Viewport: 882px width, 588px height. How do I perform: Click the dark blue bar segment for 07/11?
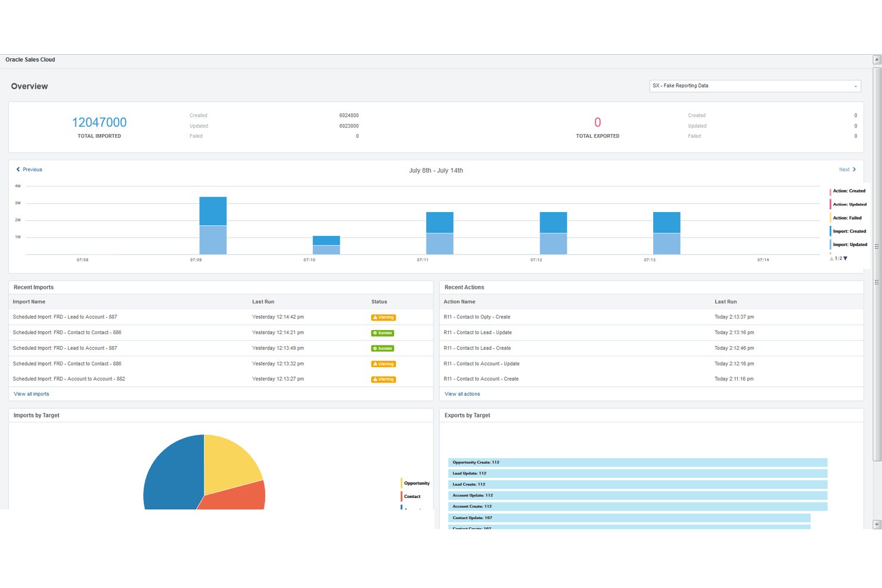coord(440,223)
